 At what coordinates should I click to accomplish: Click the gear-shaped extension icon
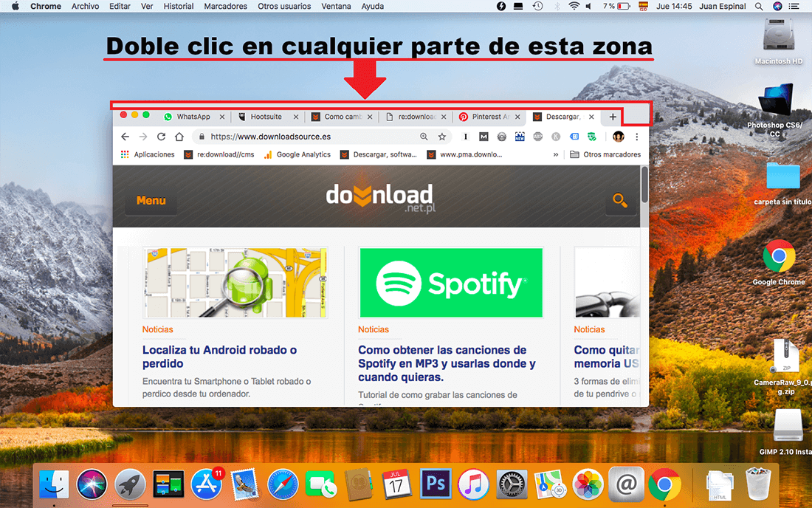point(501,137)
